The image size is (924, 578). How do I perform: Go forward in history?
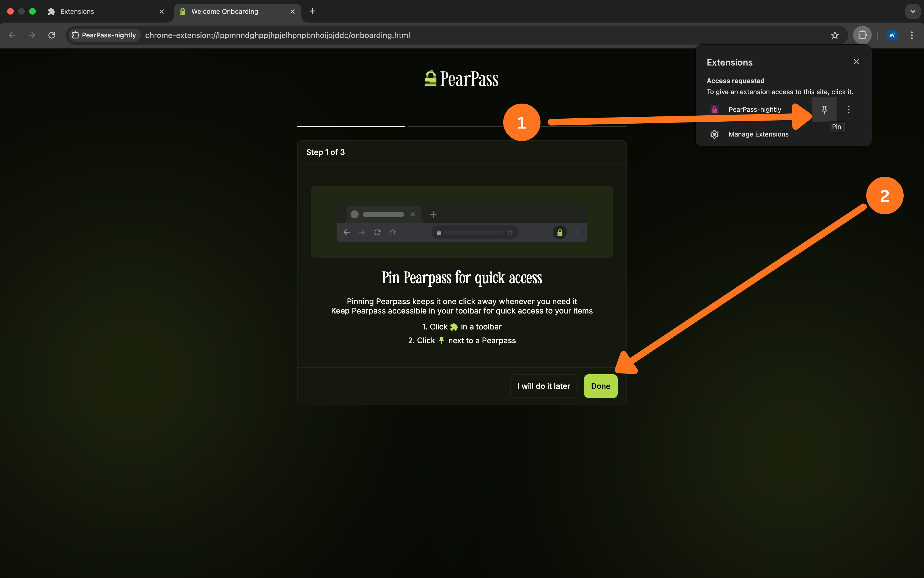(x=32, y=35)
